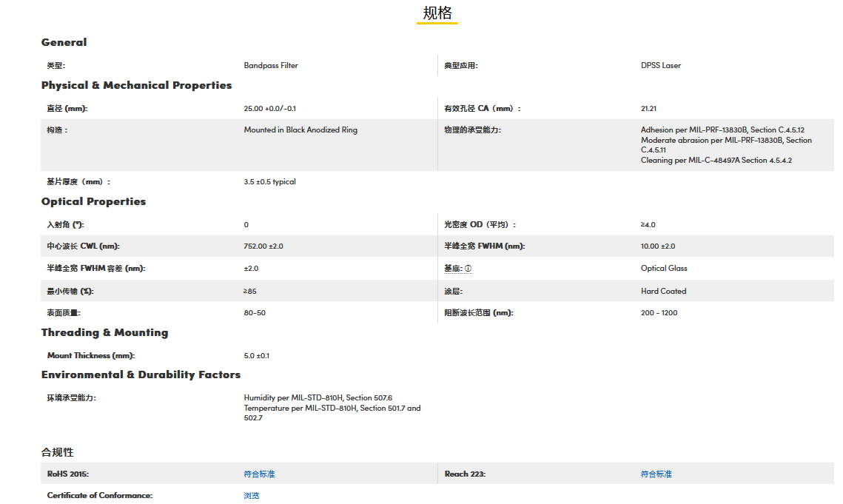
Task: Click the Physical & Mechanical Properties heading
Action: 136,85
